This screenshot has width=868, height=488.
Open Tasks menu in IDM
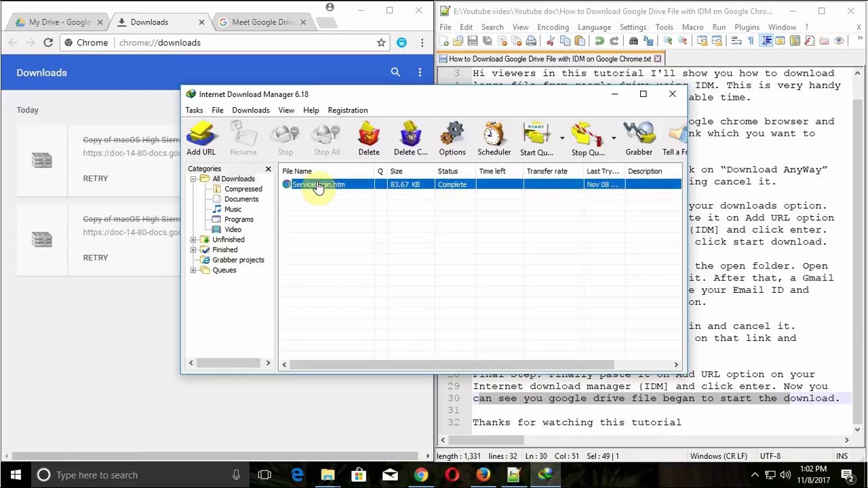[x=194, y=110]
